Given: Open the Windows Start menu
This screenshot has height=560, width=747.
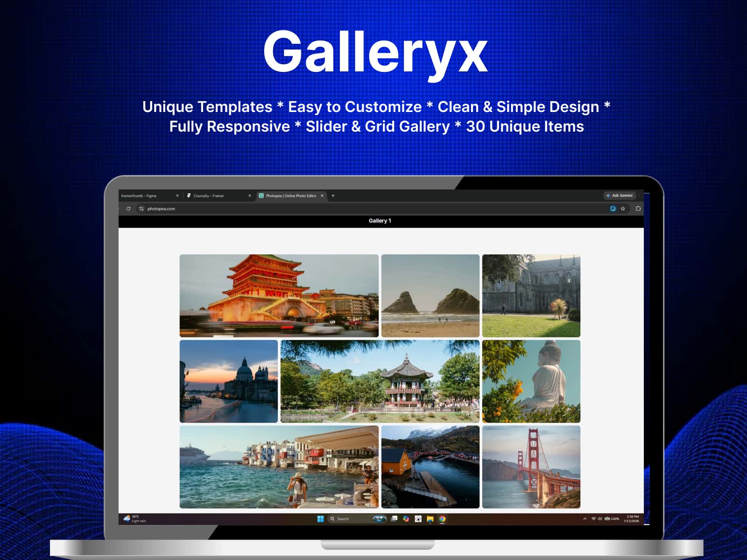Looking at the screenshot, I should tap(320, 519).
